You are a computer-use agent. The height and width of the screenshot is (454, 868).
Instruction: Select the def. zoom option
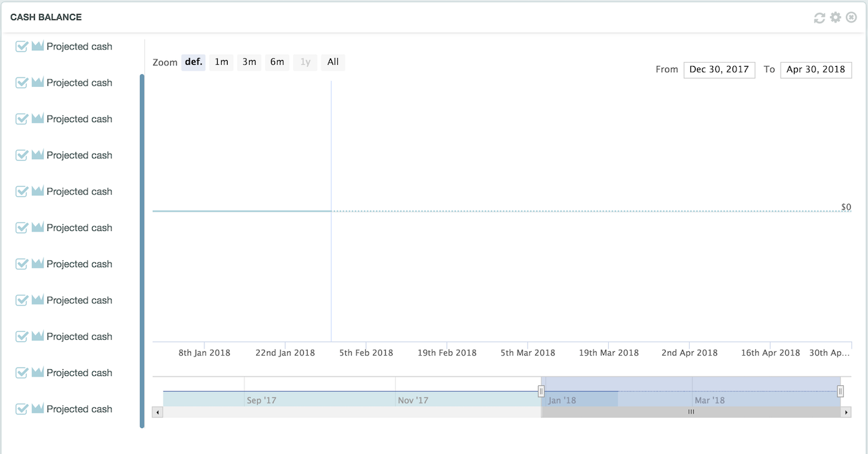click(194, 62)
